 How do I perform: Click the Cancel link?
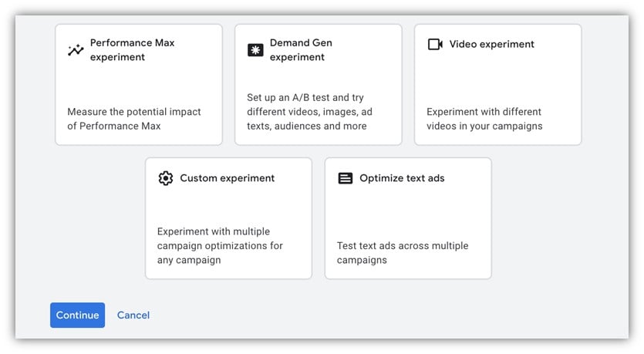click(133, 315)
